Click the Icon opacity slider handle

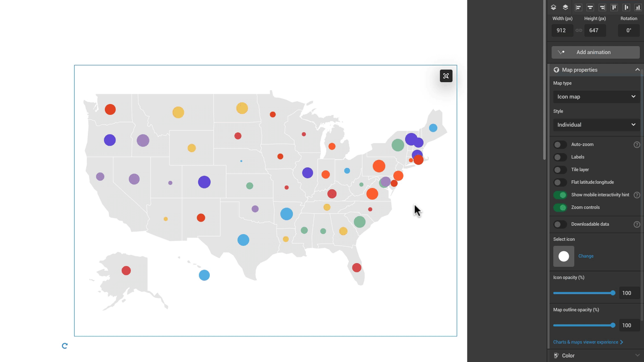pyautogui.click(x=613, y=293)
